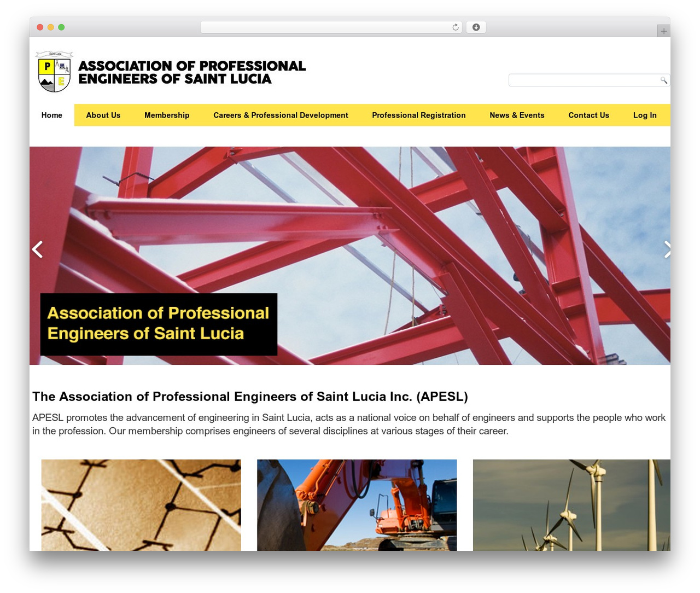Click the Association of Professional Engineers header title
Viewport: 700px width, 593px height.
click(x=192, y=72)
